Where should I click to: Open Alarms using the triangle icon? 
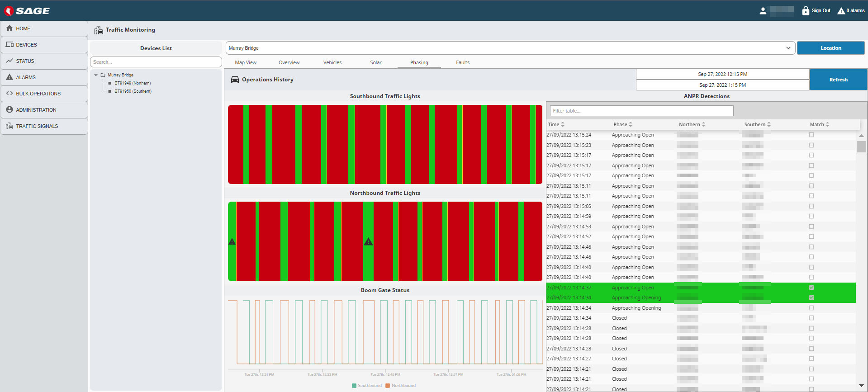(x=9, y=77)
